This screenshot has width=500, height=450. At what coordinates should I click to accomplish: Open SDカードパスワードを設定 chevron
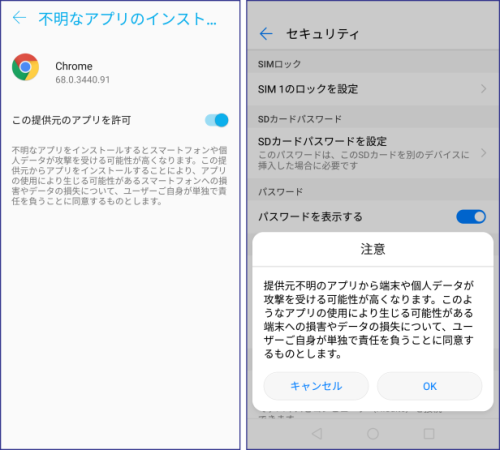coord(483,153)
